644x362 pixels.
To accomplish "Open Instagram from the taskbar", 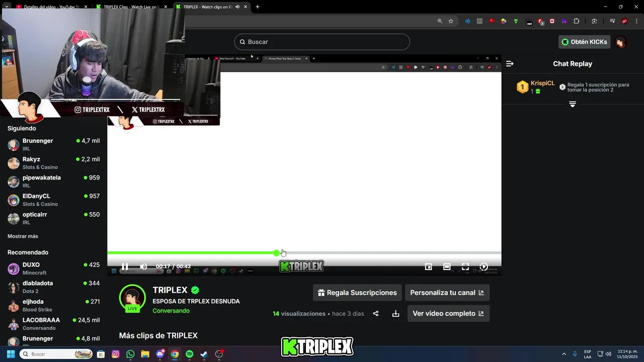I will [x=116, y=354].
